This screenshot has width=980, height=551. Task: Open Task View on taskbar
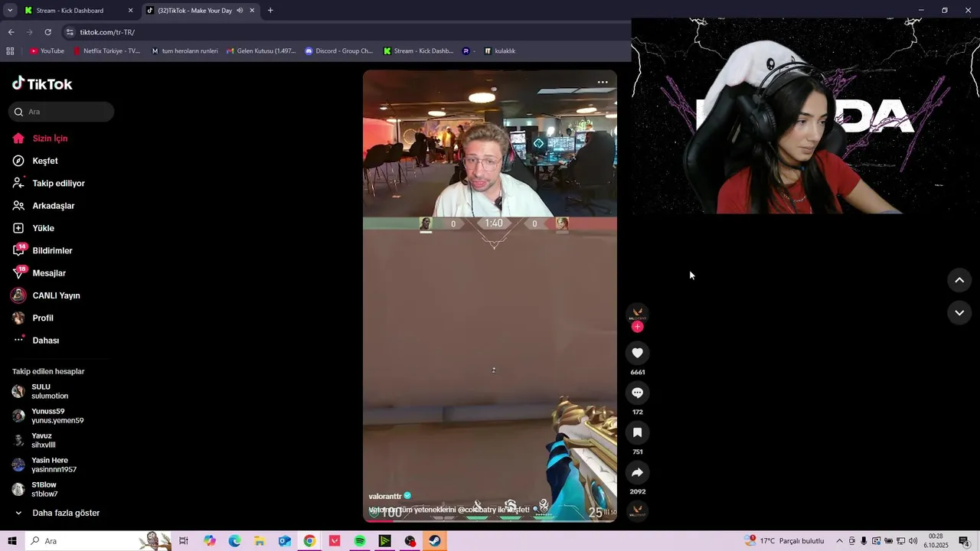coord(184,541)
